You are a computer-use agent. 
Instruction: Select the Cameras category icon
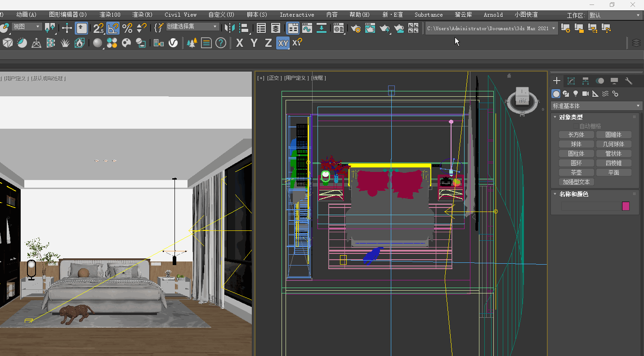pyautogui.click(x=586, y=94)
